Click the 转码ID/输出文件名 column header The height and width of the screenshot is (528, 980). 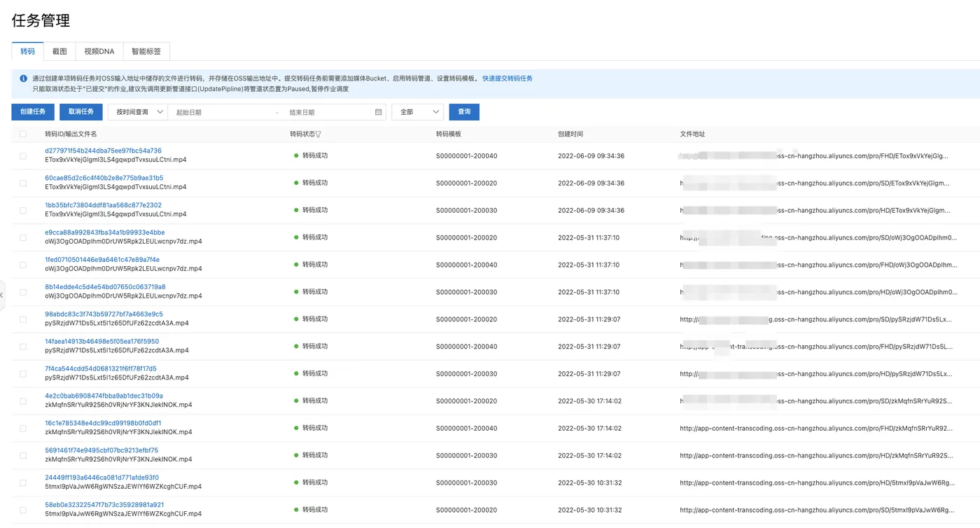pyautogui.click(x=71, y=134)
